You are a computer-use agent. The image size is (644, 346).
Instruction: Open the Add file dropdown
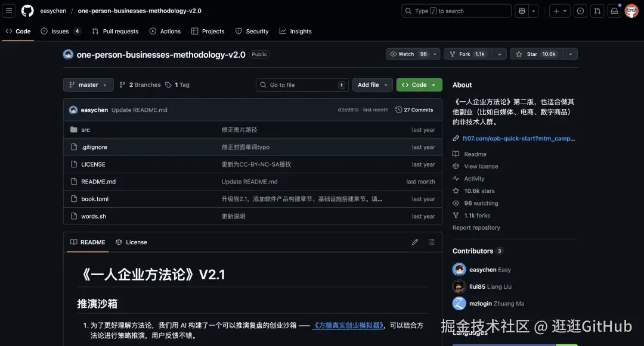click(x=373, y=85)
